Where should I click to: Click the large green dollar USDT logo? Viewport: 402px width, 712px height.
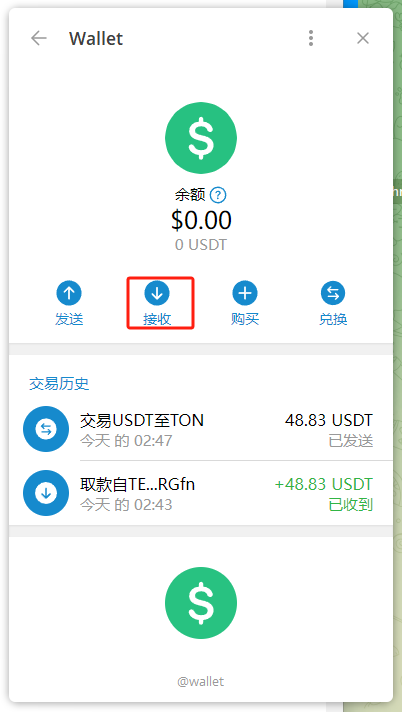(x=201, y=138)
